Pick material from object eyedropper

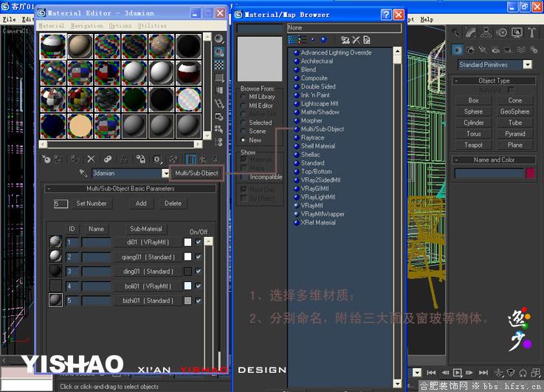83,173
